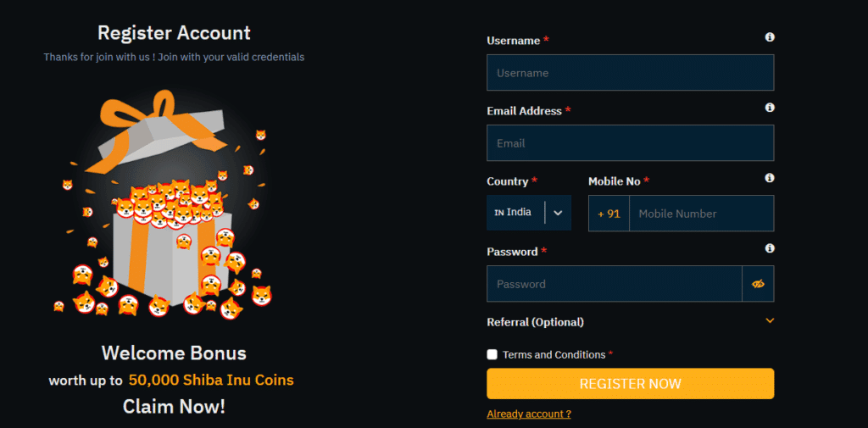
Task: Click the +91 country code prefix
Action: (x=609, y=214)
